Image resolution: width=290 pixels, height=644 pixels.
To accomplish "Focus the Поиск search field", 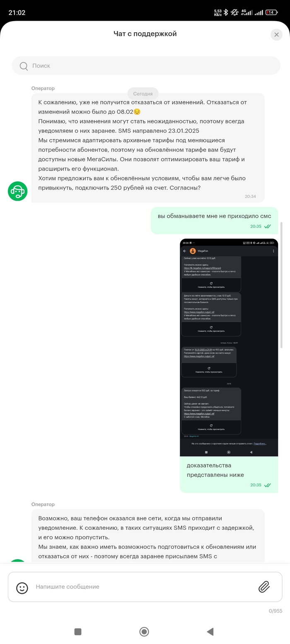I will [149, 66].
